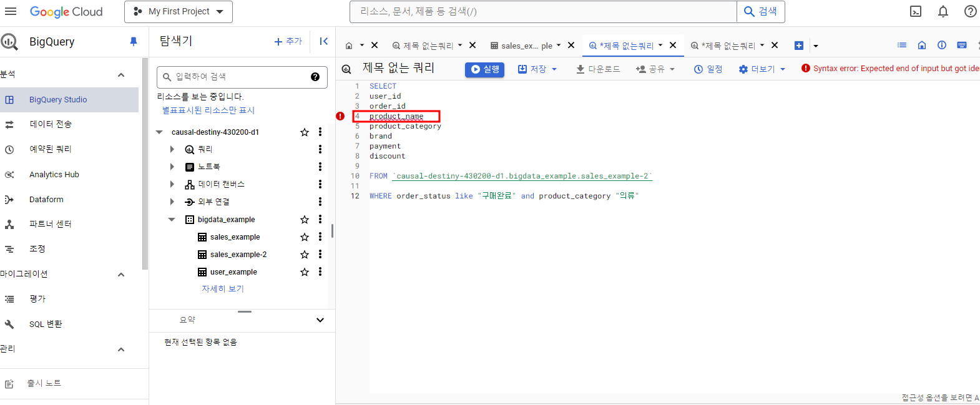Select the sales_example-2 table

(x=238, y=255)
